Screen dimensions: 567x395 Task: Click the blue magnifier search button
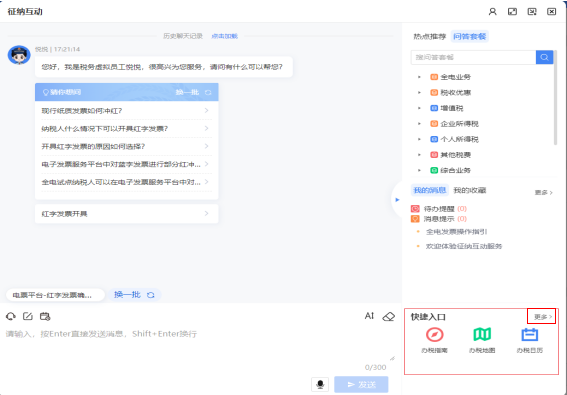pos(544,57)
